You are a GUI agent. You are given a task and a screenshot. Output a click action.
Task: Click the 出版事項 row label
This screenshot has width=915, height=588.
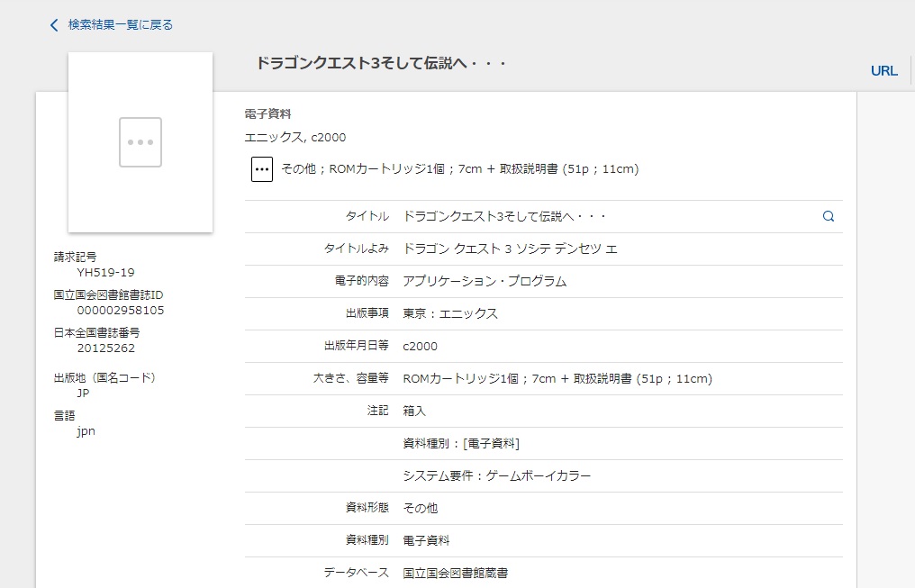pos(367,314)
